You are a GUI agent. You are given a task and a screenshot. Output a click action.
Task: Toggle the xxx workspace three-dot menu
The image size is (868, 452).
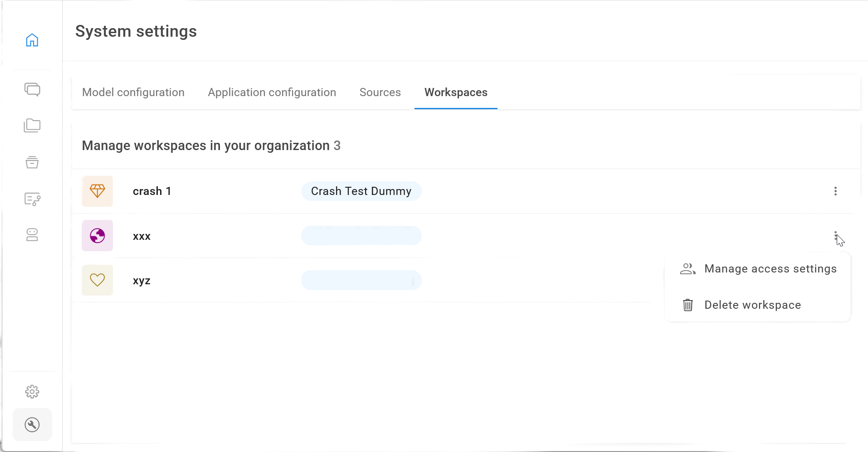click(x=835, y=236)
